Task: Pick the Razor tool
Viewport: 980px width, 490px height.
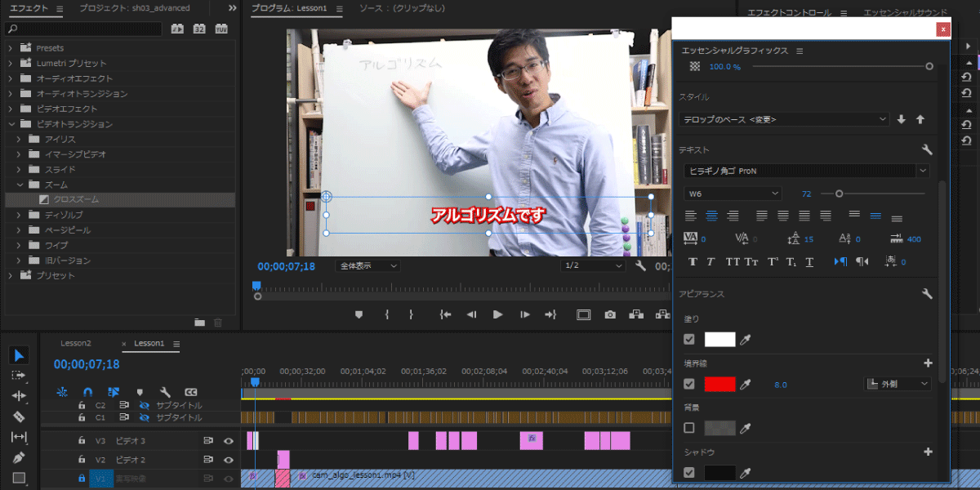Action: (20, 416)
